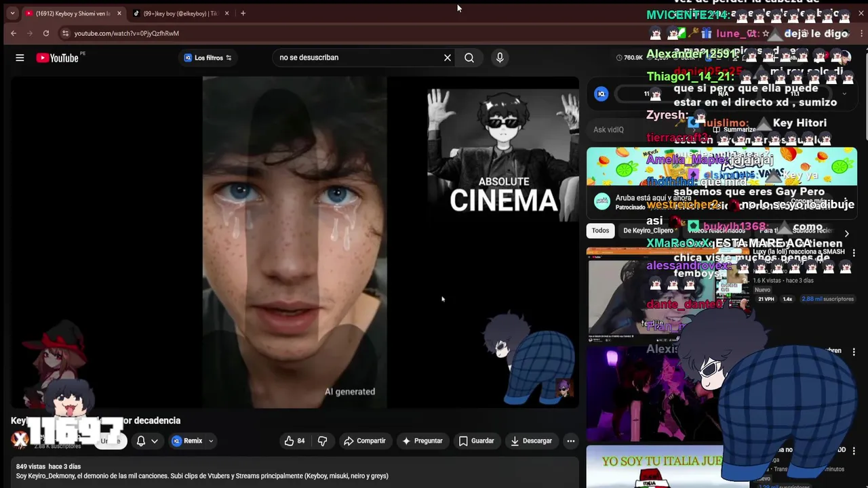This screenshot has width=868, height=488.
Task: Close the Keyboy y Shiomi YouTube tab
Action: pyautogui.click(x=119, y=14)
